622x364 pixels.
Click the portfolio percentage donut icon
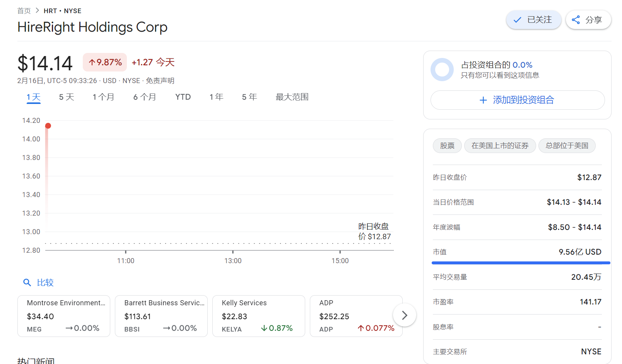click(442, 70)
